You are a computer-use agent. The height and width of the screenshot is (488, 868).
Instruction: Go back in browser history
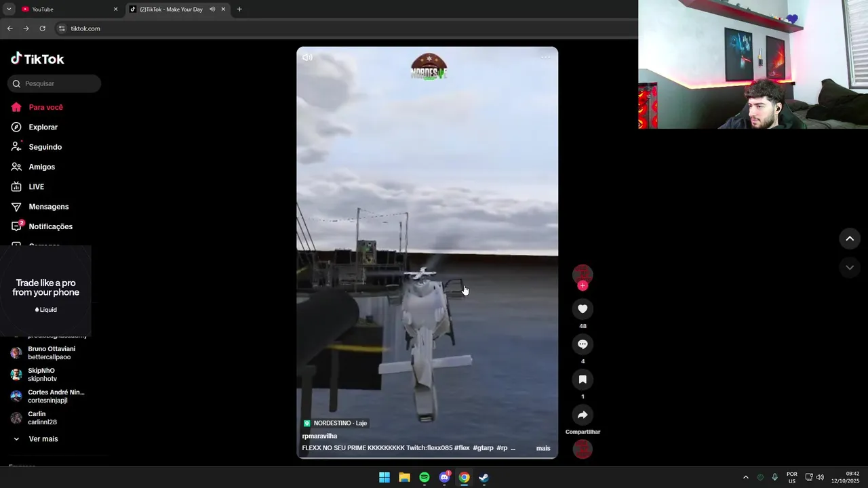coord(9,28)
